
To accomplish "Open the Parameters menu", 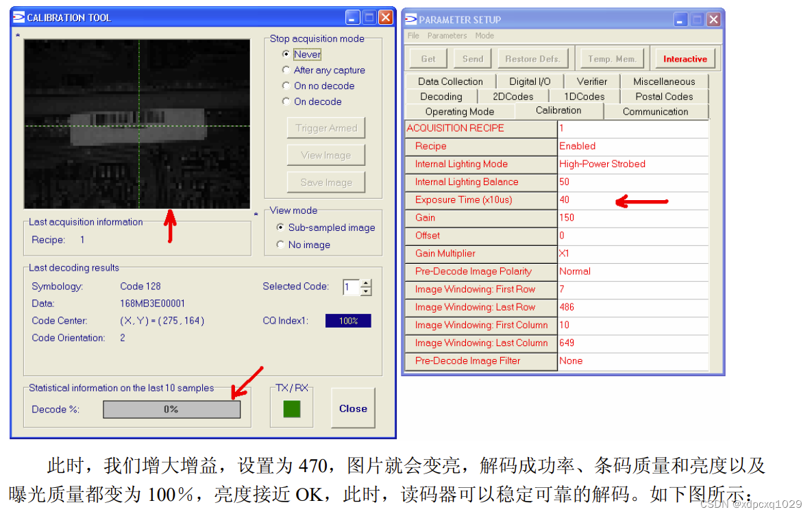I will pyautogui.click(x=447, y=35).
